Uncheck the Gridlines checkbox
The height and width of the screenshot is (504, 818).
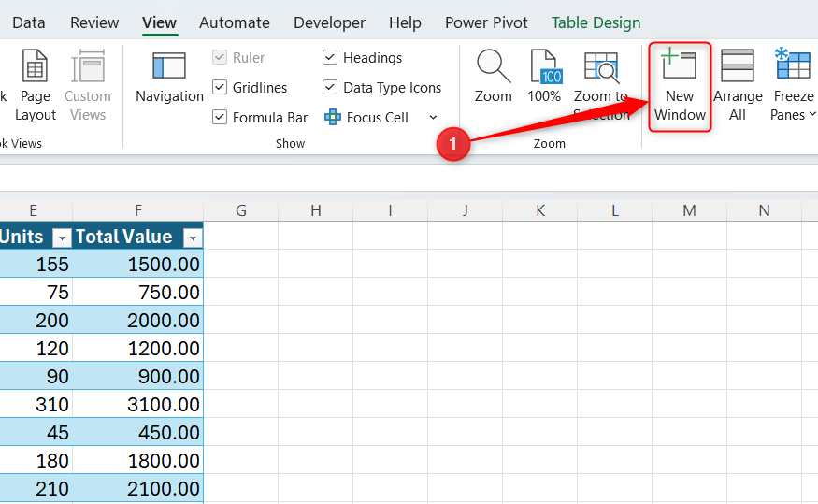pos(220,87)
